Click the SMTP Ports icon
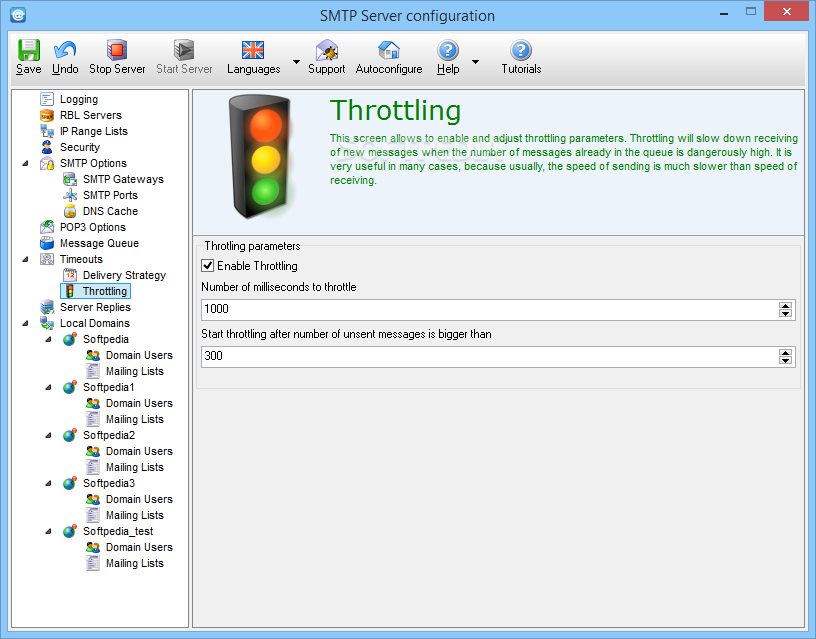Screen dimensions: 816x639 [x=70, y=195]
